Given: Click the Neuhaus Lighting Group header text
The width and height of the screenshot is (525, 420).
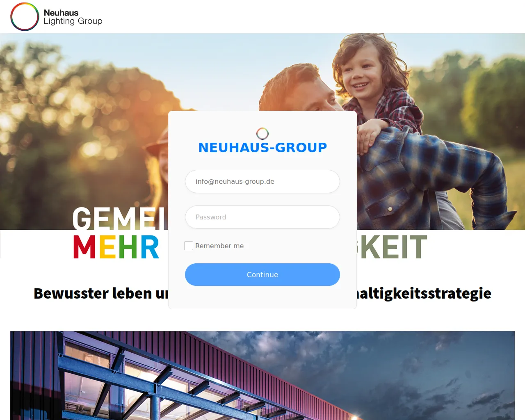Looking at the screenshot, I should (x=73, y=17).
